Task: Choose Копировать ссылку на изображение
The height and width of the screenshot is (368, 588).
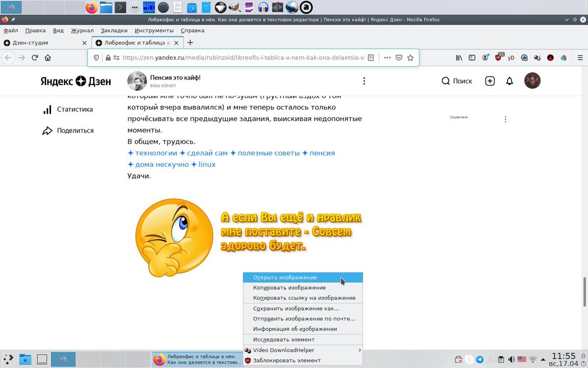Action: point(303,298)
